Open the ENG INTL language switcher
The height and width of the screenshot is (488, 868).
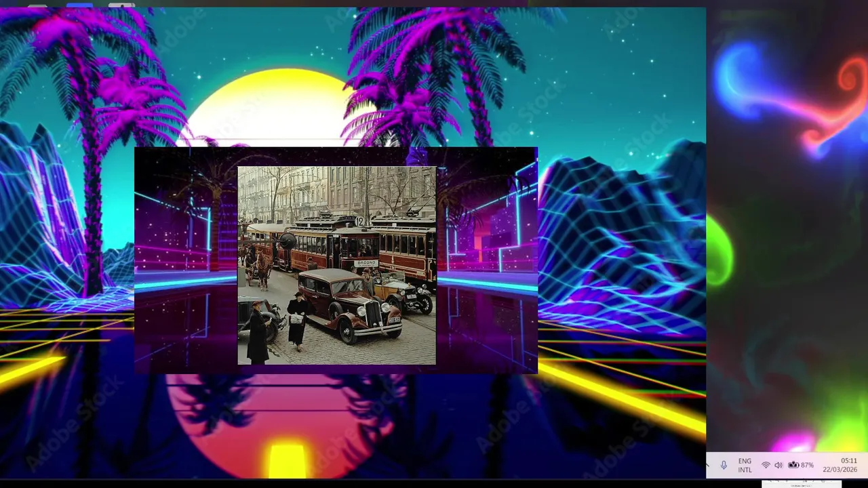point(745,466)
